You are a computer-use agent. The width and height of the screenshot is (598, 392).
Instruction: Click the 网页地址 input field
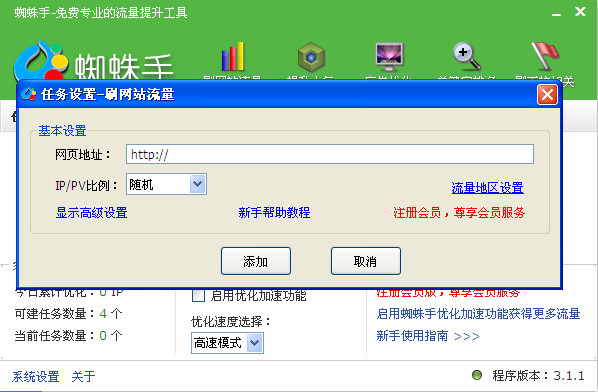[330, 154]
